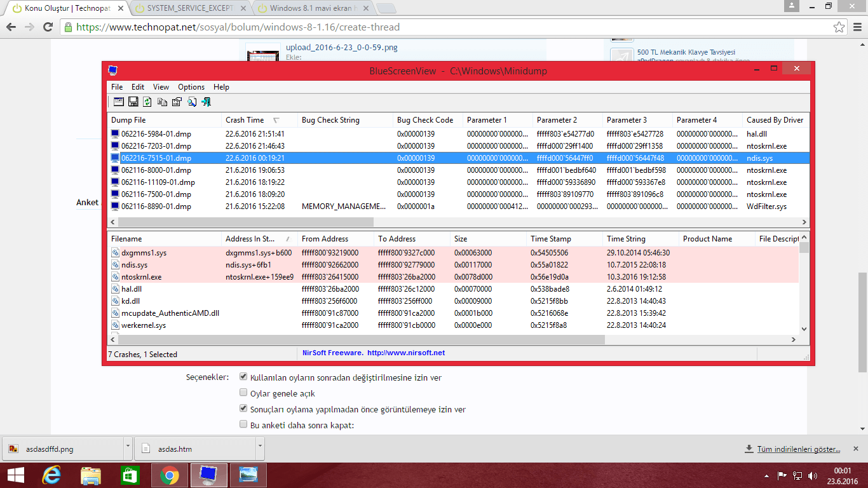Open '500 TL Mekanik Klavye Tavsiyesi' link
868x488 pixels.
pyautogui.click(x=686, y=52)
